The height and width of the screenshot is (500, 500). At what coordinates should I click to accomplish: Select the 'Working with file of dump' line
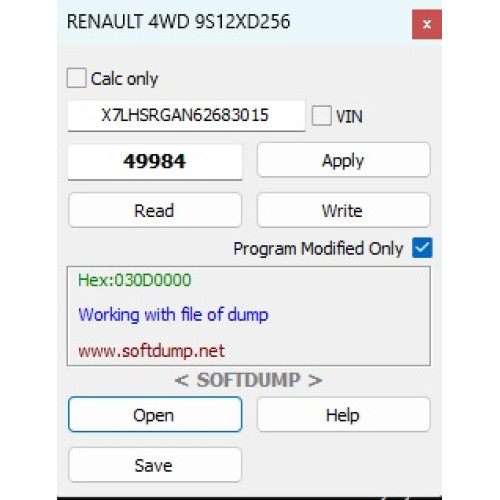pyautogui.click(x=173, y=315)
